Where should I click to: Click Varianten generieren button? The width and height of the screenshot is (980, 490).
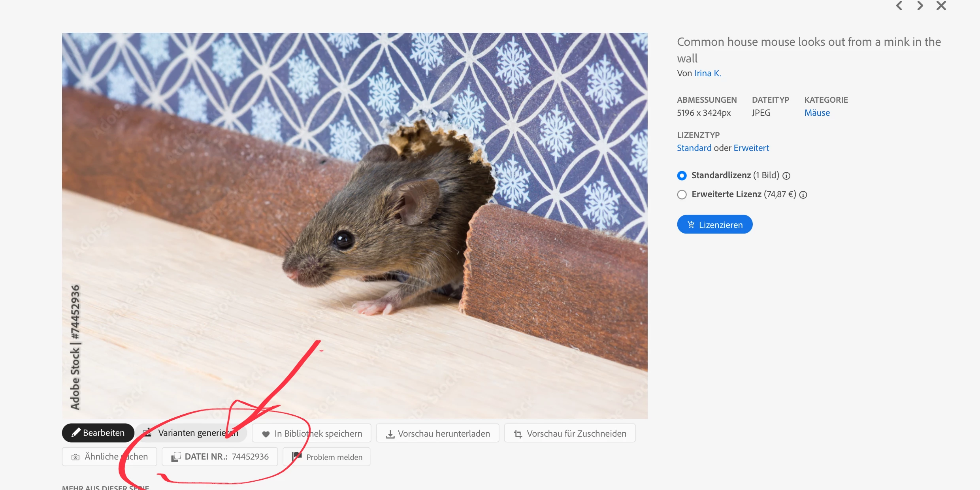pyautogui.click(x=191, y=433)
